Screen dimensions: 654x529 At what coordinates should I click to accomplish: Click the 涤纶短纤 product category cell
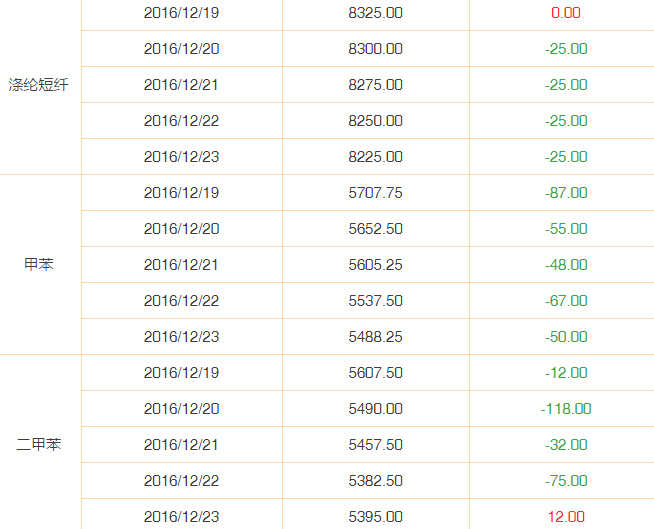click(38, 85)
